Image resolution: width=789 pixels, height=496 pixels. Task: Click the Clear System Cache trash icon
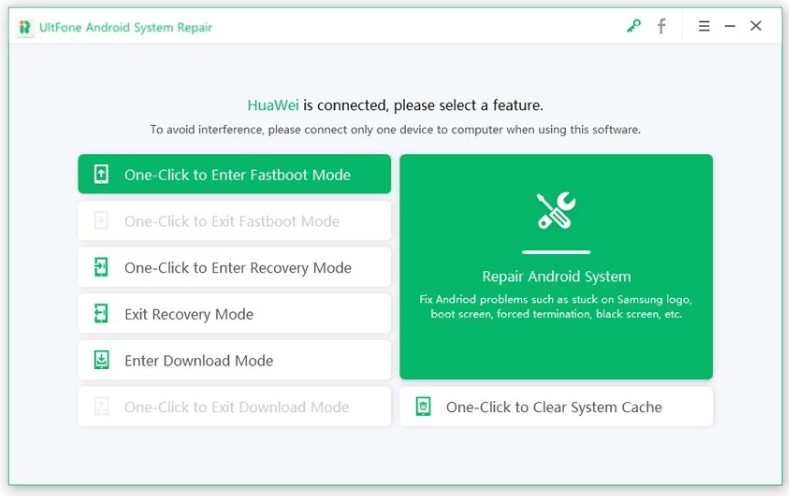click(x=423, y=406)
